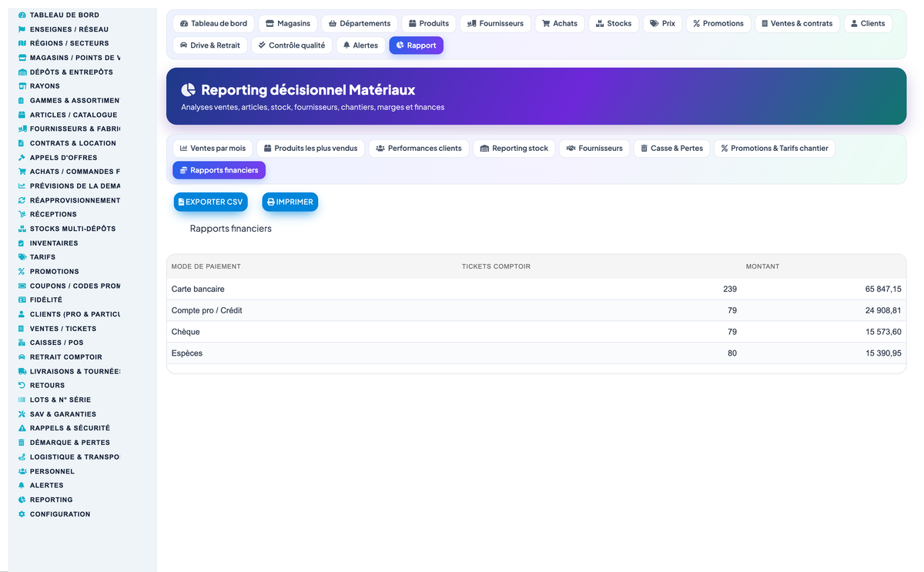This screenshot has width=924, height=572.
Task: Open Stocks multi-dépôts in sidebar
Action: pos(72,229)
